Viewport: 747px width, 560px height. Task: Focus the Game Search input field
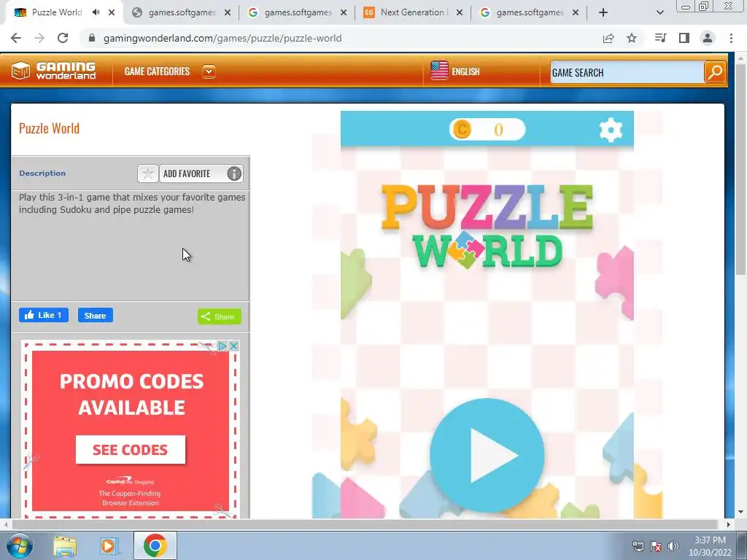tap(627, 72)
